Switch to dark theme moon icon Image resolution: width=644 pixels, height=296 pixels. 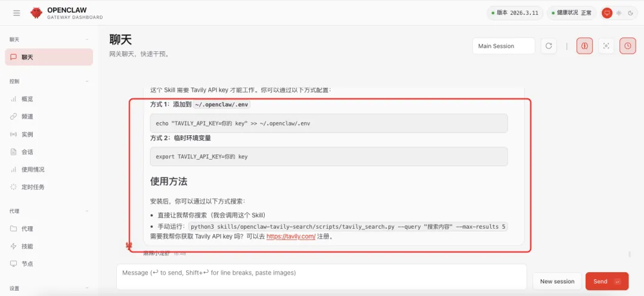[x=630, y=13]
